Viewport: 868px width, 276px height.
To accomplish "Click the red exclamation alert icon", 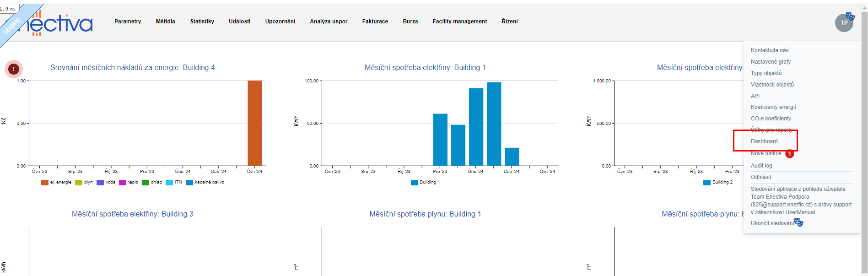I will pyautogui.click(x=14, y=69).
